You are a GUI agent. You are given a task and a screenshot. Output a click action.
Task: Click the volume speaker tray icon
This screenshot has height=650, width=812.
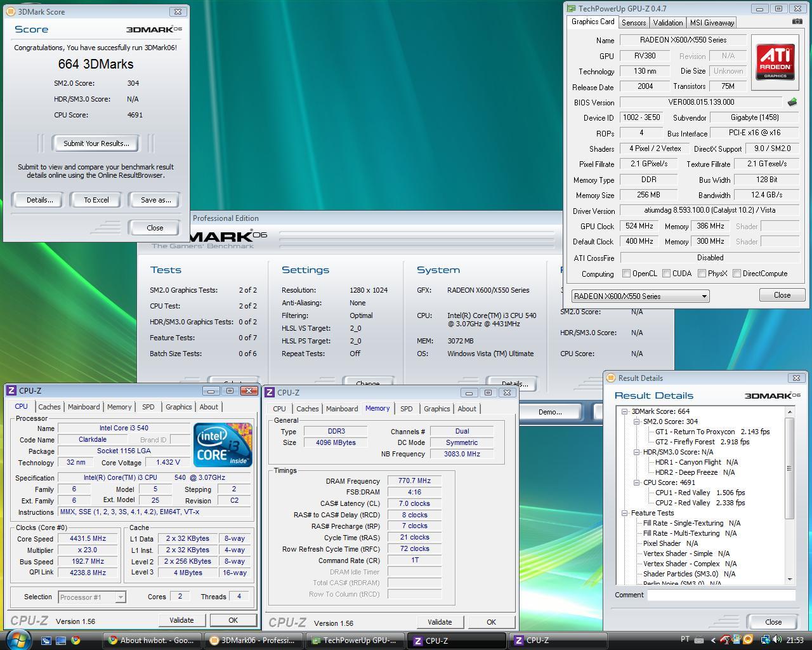[x=778, y=640]
